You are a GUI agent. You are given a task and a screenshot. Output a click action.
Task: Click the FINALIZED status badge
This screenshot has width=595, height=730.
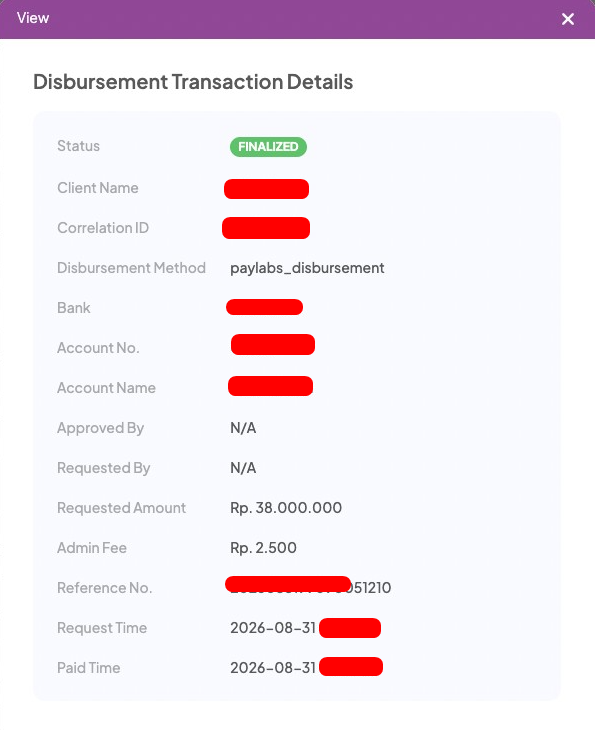[x=268, y=147]
